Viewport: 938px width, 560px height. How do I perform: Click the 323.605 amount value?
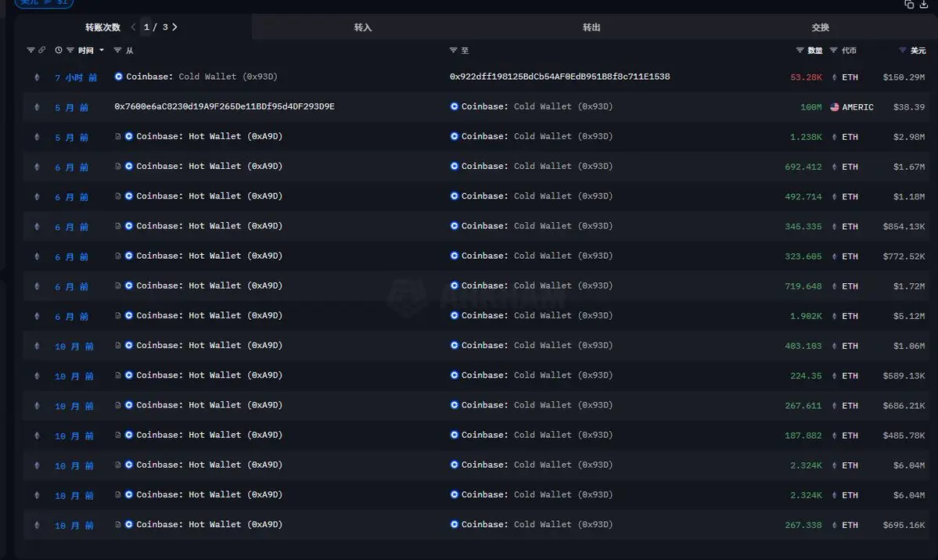coord(803,256)
